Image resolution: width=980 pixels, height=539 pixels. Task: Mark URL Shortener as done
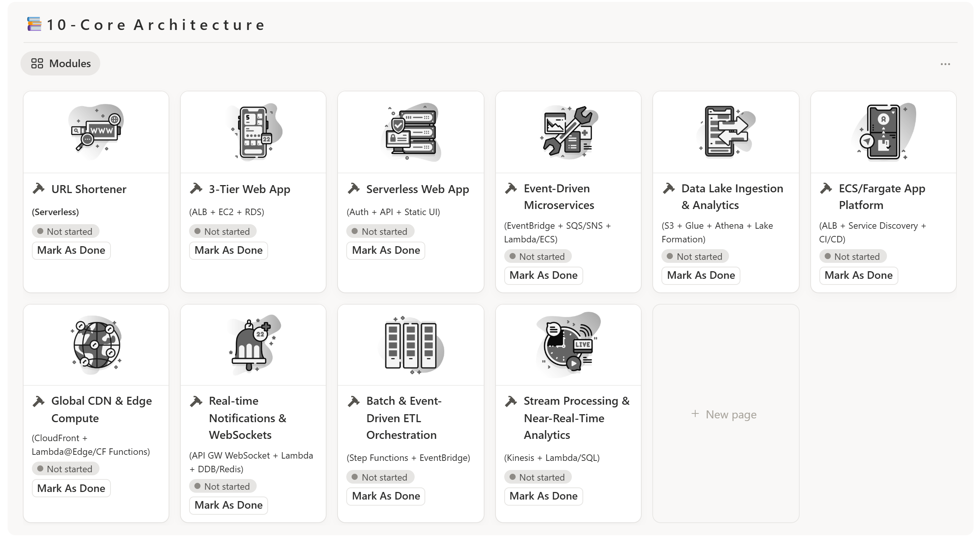[71, 250]
